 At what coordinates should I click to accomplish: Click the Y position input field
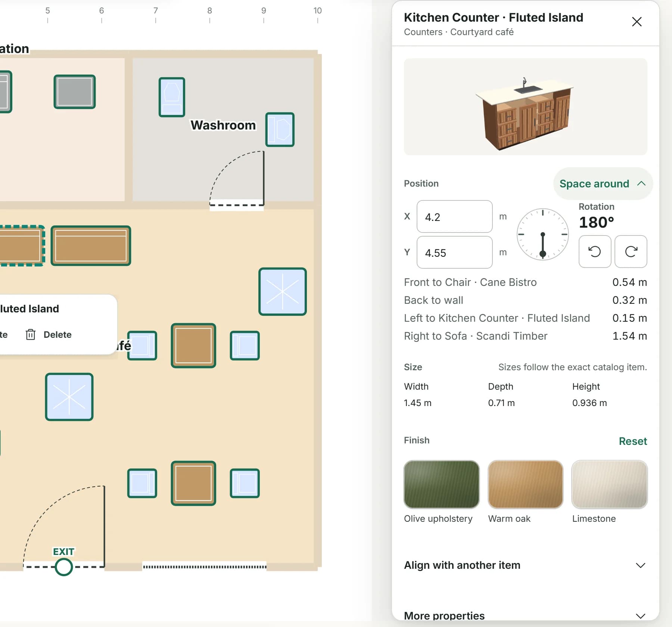tap(454, 252)
